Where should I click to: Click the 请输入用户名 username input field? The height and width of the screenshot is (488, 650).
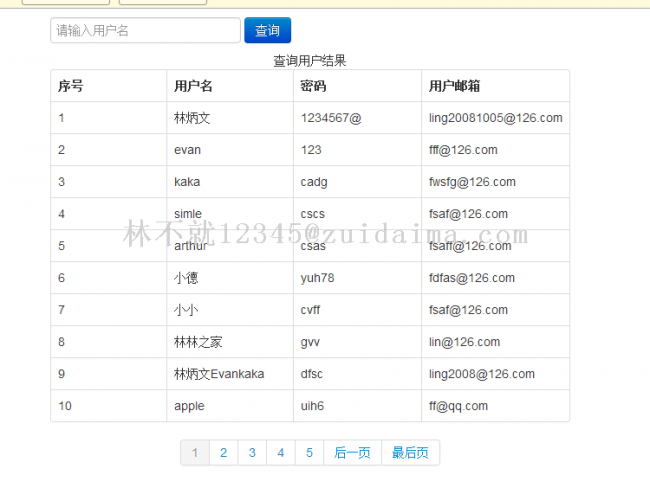tap(145, 31)
